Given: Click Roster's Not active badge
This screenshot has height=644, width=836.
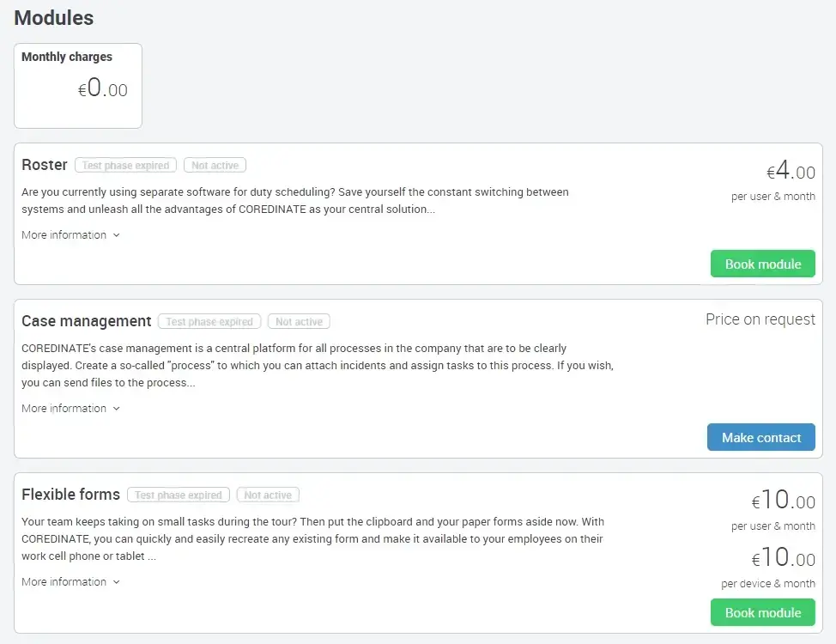Looking at the screenshot, I should coord(215,166).
